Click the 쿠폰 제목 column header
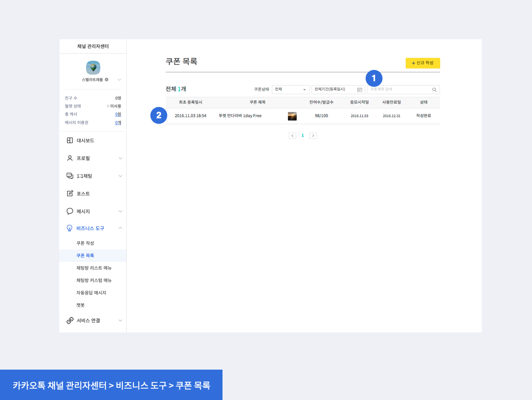 click(x=257, y=102)
